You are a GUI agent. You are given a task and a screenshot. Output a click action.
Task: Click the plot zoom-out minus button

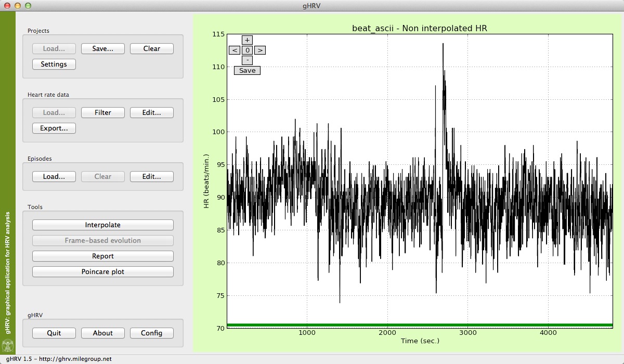point(248,60)
